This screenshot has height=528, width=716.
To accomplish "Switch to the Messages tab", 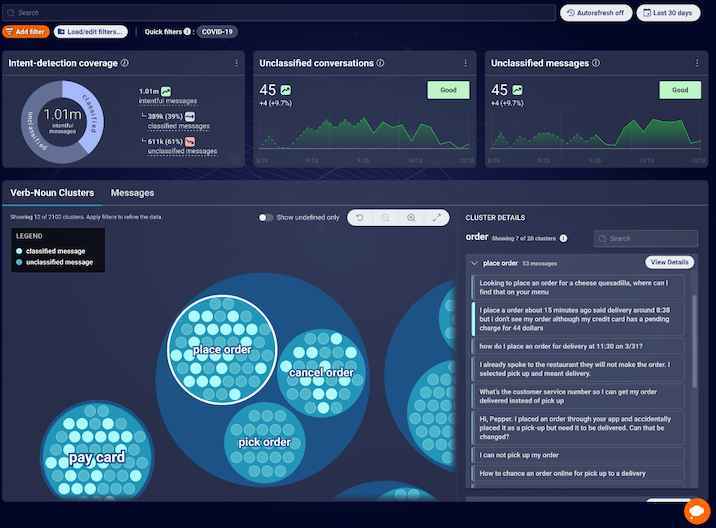I will coord(132,193).
